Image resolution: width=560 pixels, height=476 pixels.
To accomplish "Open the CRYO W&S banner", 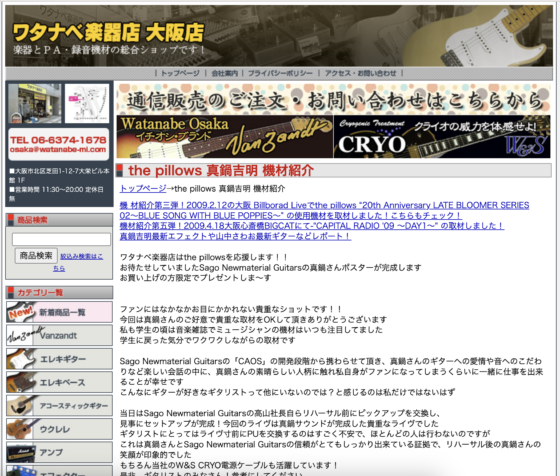I will pyautogui.click(x=442, y=137).
